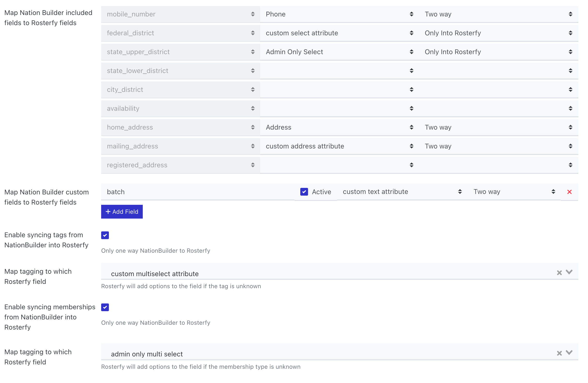This screenshot has height=383, width=588.
Task: Open the availability field dropdown
Action: click(180, 108)
